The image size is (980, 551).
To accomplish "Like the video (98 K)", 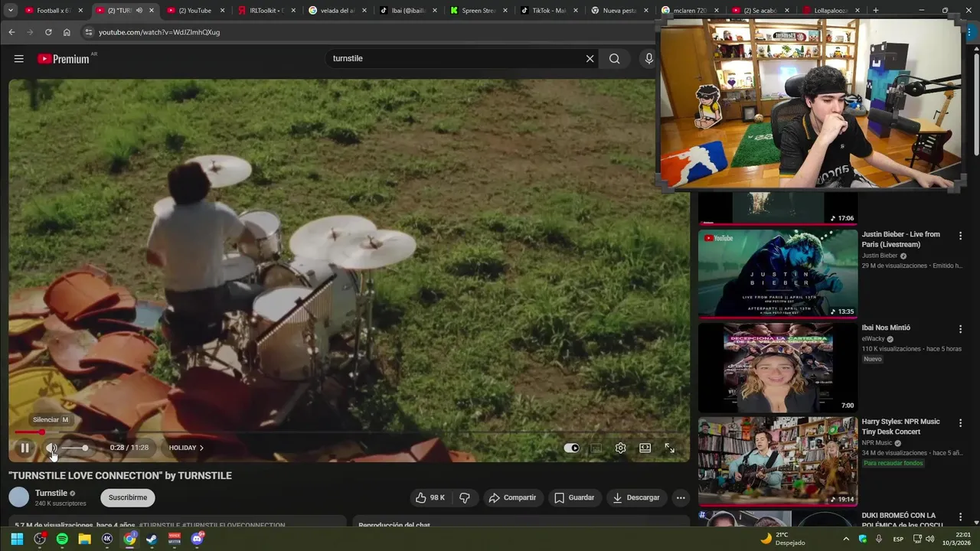I will pyautogui.click(x=430, y=497).
